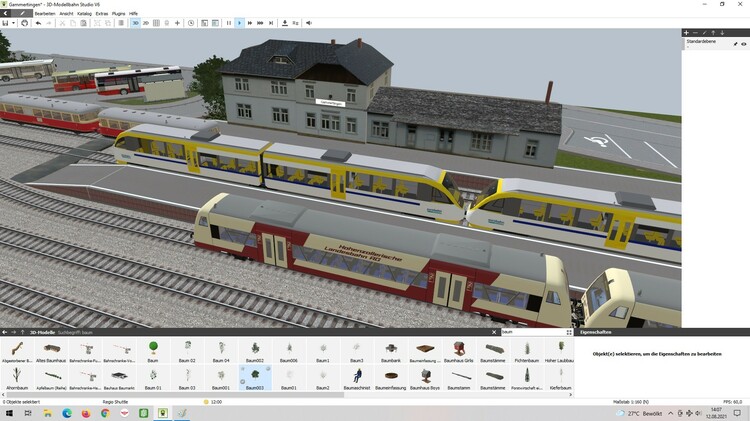Click the back chevron in the top-left

(x=5, y=13)
